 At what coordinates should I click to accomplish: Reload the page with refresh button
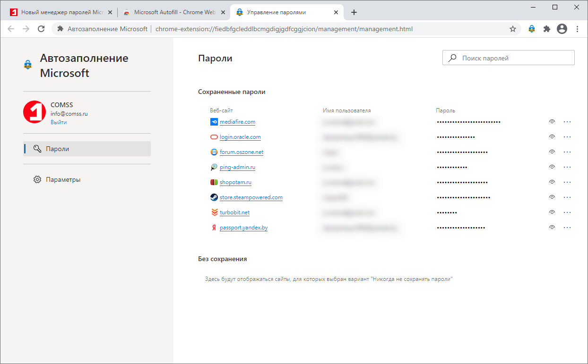[x=41, y=29]
